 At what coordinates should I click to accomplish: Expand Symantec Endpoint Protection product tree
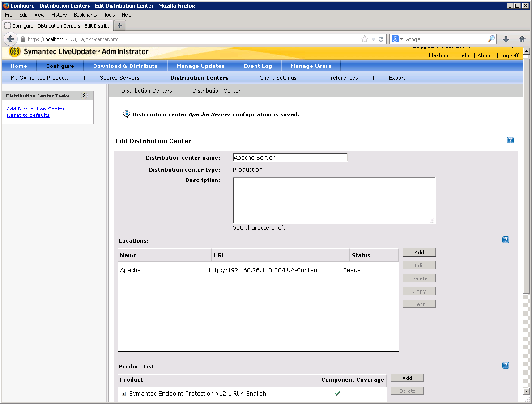124,394
